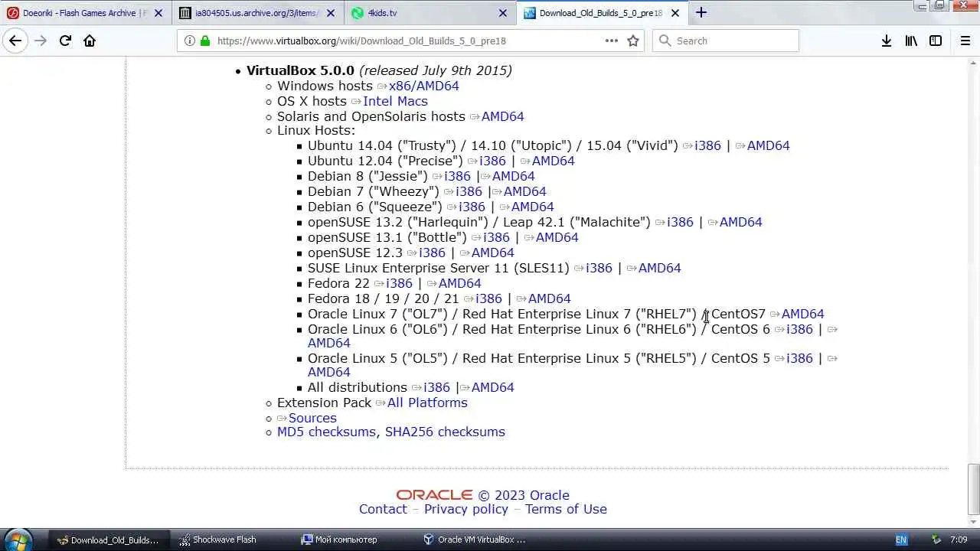Download Debian 6 Squeeze AMD64 package

[x=532, y=207]
